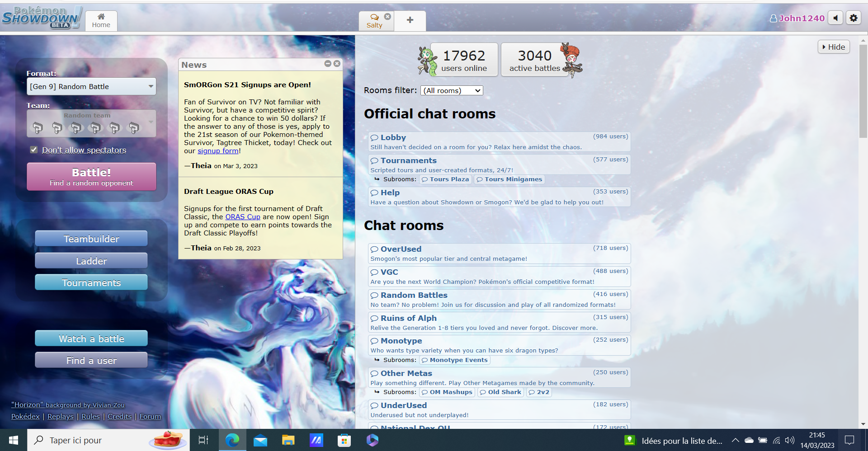868x451 pixels.
Task: Click the room list scrollbar
Action: pyautogui.click(x=863, y=90)
